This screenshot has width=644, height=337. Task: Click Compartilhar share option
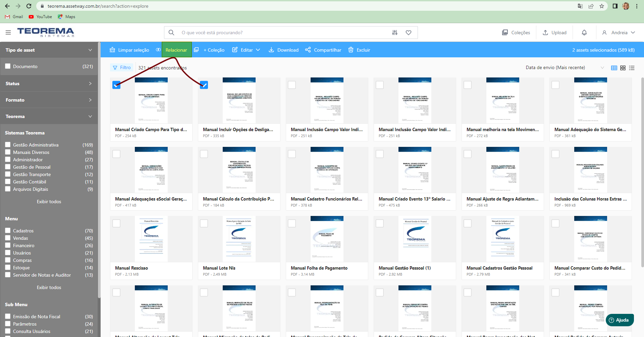click(x=323, y=50)
